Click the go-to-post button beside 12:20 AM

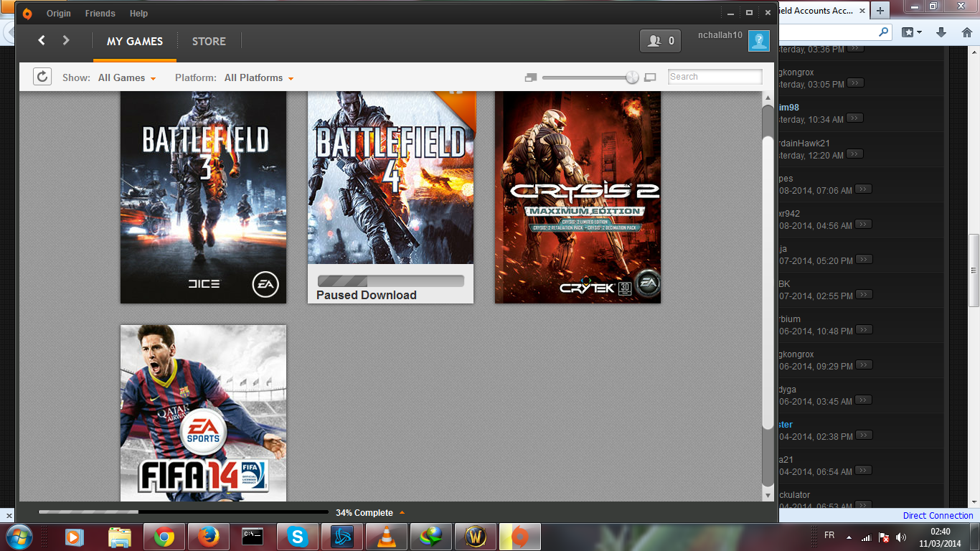[855, 154]
